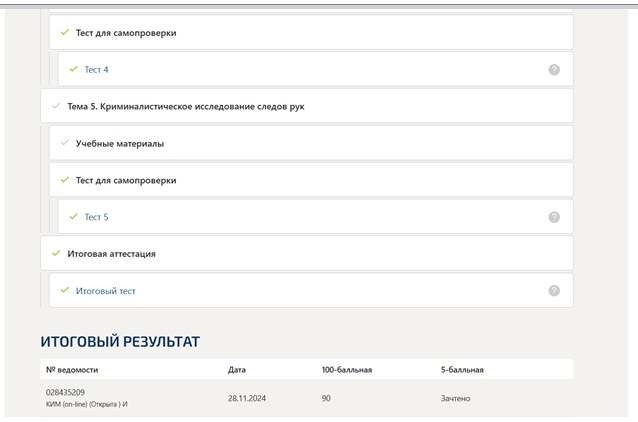Collapse the Итоговая аттестация section
Image resolution: width=638 pixels, height=422 pixels.
307,253
